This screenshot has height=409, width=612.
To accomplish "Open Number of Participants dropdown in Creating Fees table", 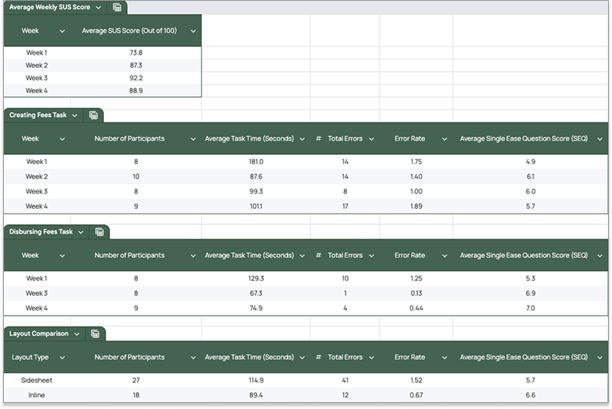I will click(193, 139).
